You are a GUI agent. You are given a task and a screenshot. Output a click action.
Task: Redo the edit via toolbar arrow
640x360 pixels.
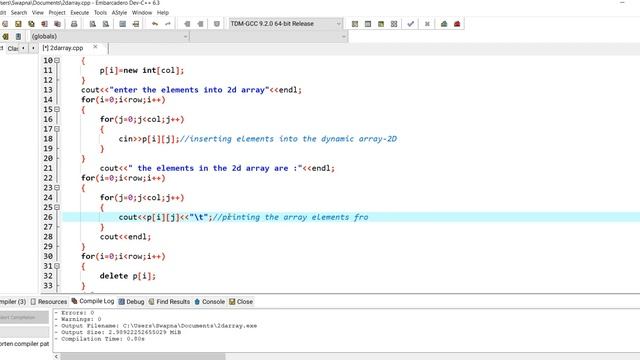[168, 24]
